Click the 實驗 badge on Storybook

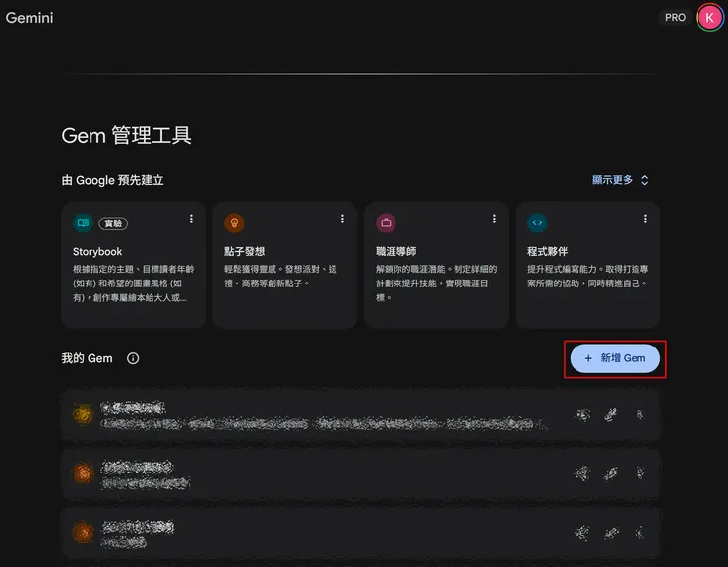click(113, 223)
